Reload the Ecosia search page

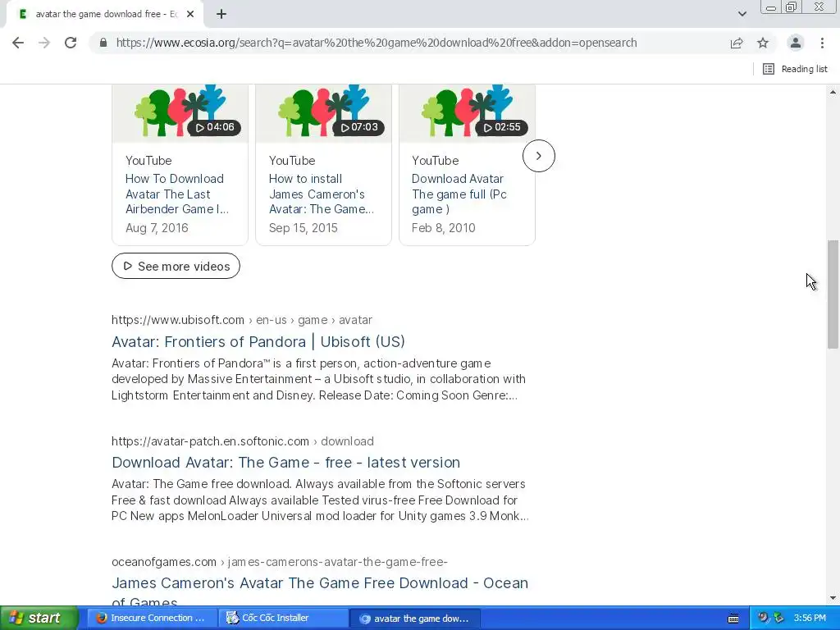click(x=71, y=43)
